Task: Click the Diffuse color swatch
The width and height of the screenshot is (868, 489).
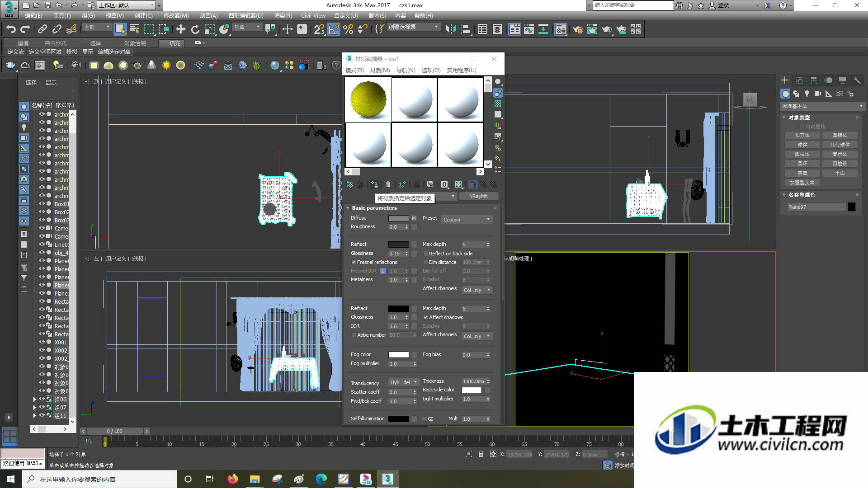Action: (398, 218)
